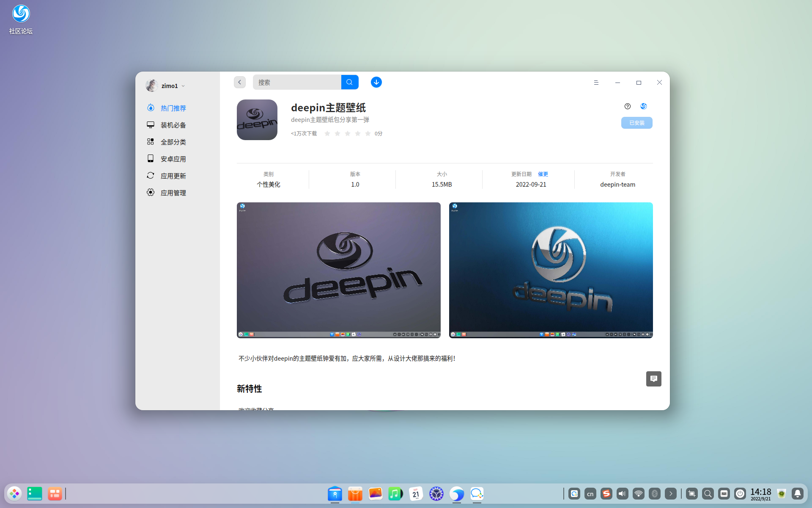Open the 社区论坛 desktop shortcut
The image size is (812, 508).
pos(21,19)
